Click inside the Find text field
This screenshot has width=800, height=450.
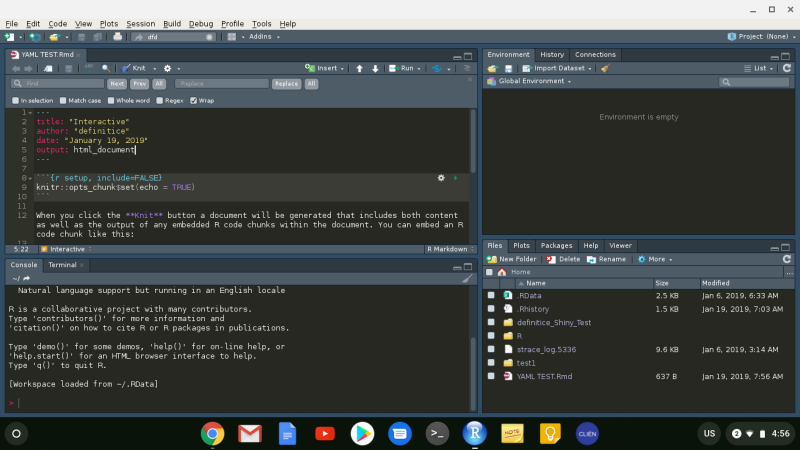60,84
